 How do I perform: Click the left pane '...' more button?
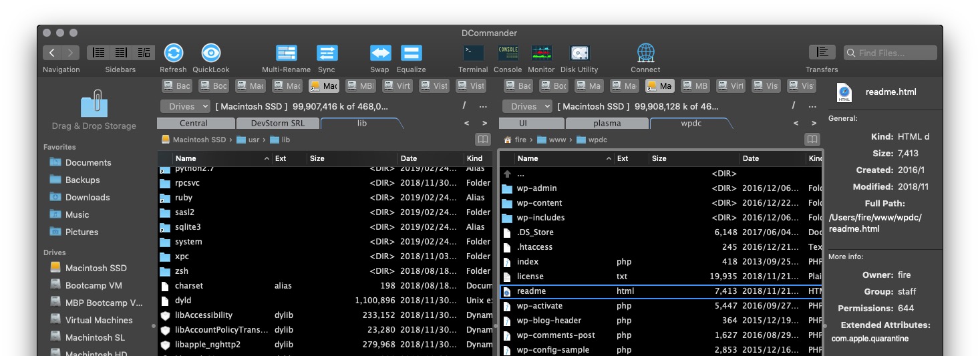tap(483, 106)
